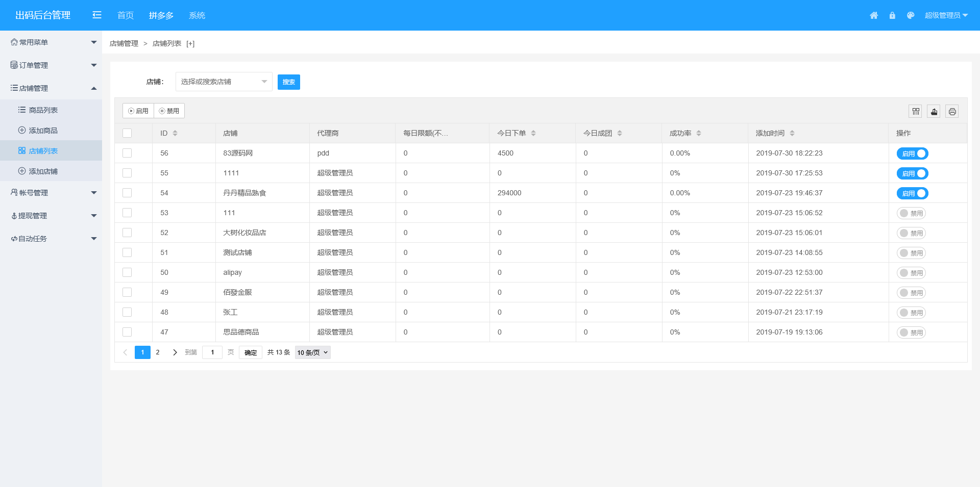Click the page number input field
980x487 pixels.
tap(212, 352)
